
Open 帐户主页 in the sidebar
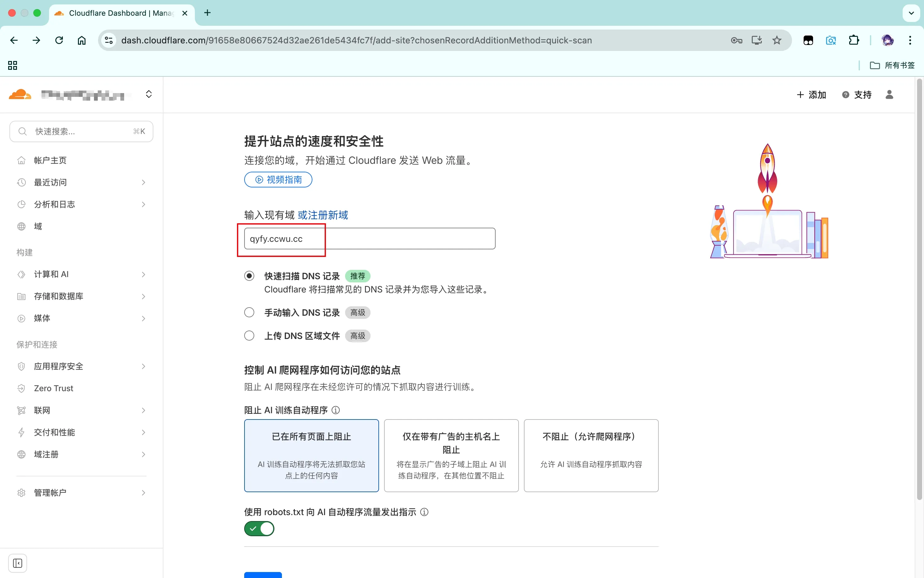coord(50,161)
